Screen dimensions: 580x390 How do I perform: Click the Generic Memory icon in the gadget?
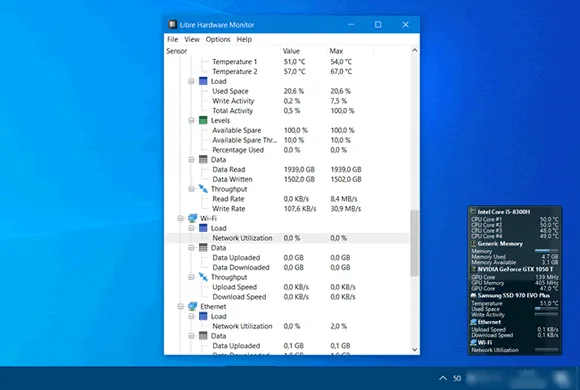(x=473, y=243)
